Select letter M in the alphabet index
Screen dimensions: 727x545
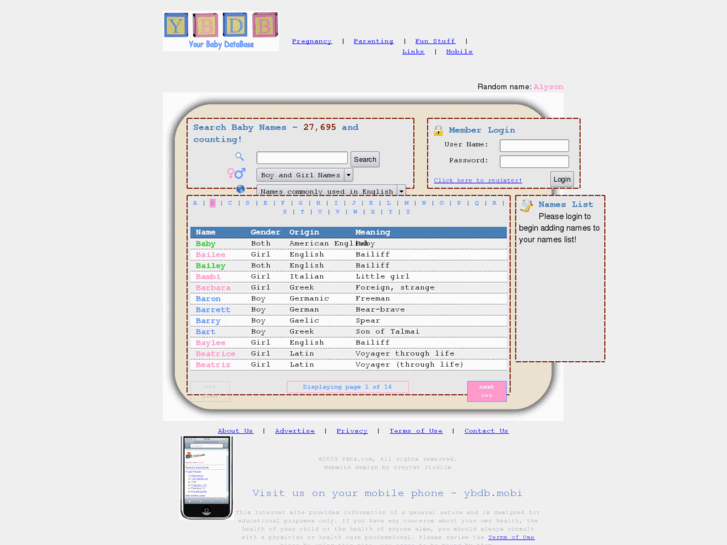point(406,203)
